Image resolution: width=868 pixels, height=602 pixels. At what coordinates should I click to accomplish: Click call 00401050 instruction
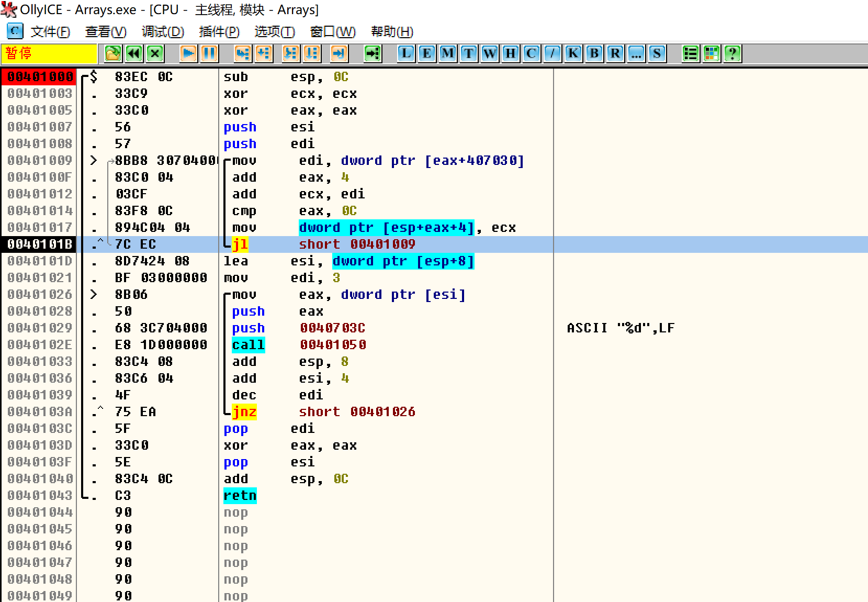click(x=299, y=345)
